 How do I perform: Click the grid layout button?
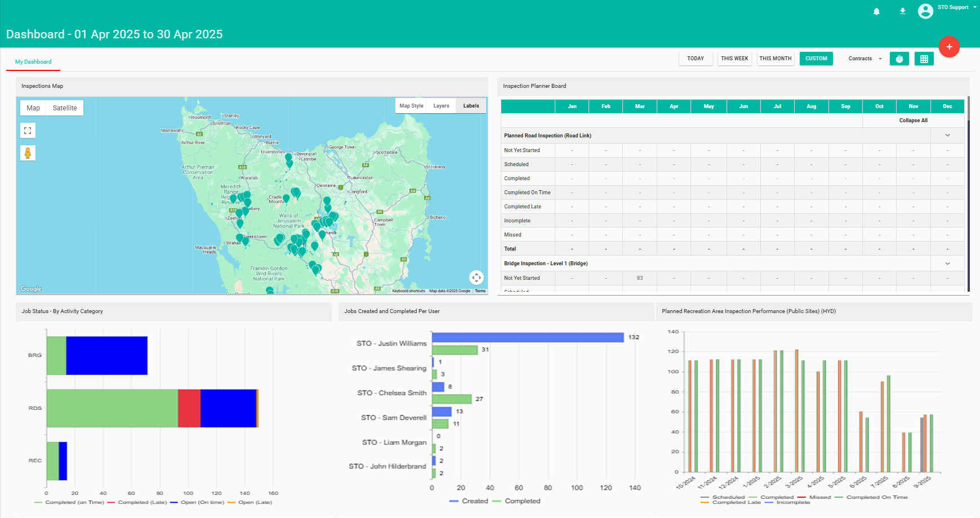click(924, 59)
